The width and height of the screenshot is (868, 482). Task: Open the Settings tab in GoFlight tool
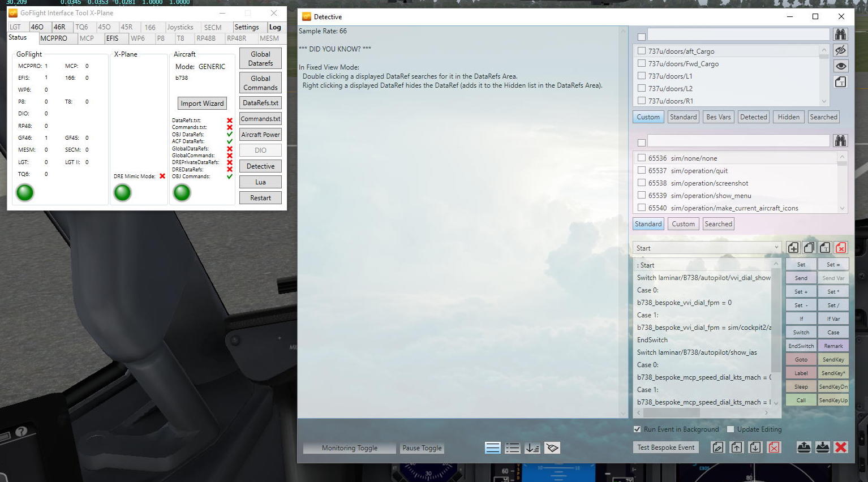(247, 27)
